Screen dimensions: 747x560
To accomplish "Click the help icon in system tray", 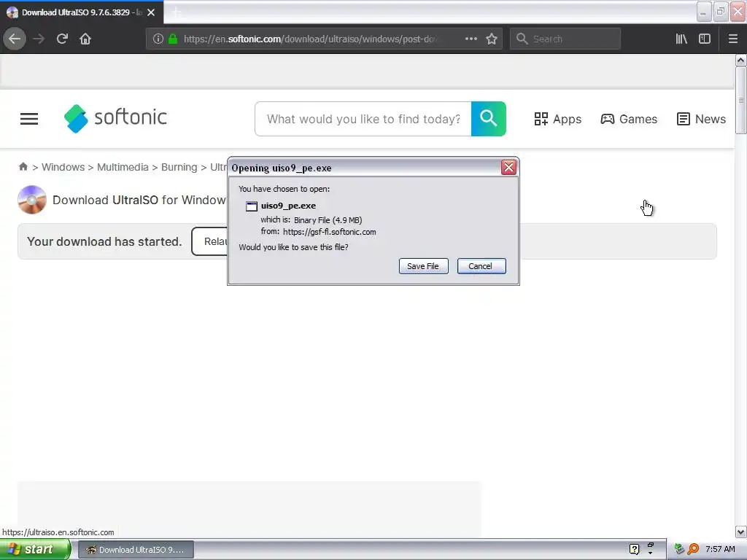I will 634,549.
